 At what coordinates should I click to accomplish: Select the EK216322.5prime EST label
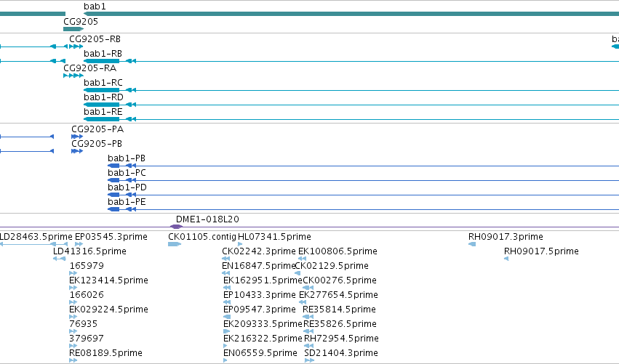tap(263, 339)
